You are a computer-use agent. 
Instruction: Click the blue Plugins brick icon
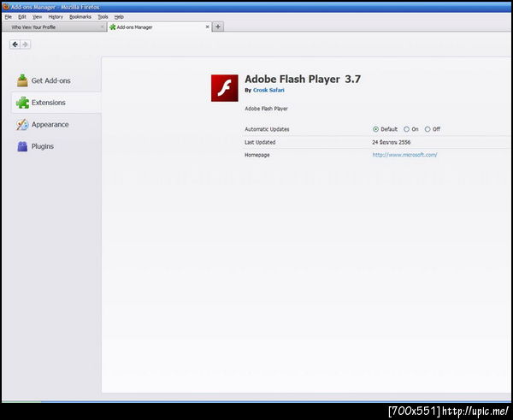22,146
